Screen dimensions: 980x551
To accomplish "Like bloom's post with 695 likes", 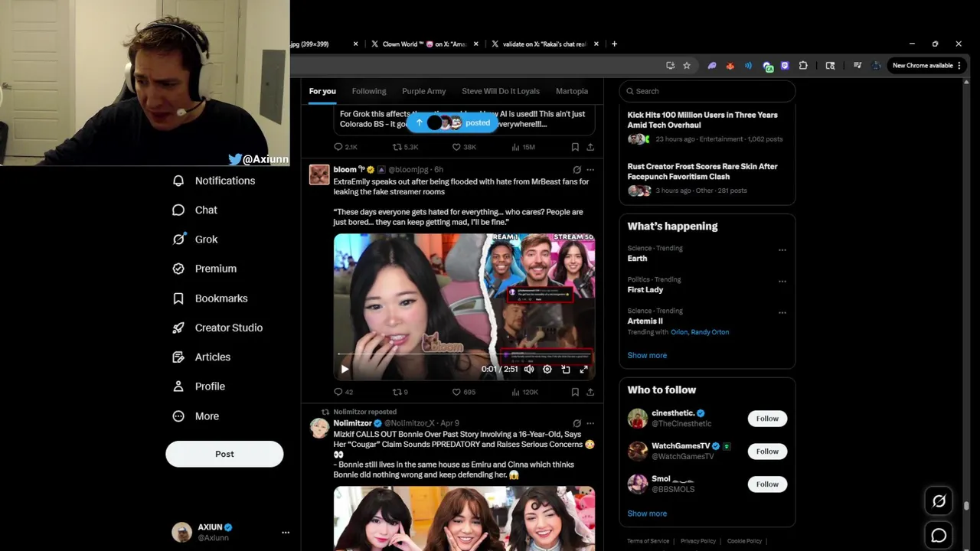I will pyautogui.click(x=463, y=392).
